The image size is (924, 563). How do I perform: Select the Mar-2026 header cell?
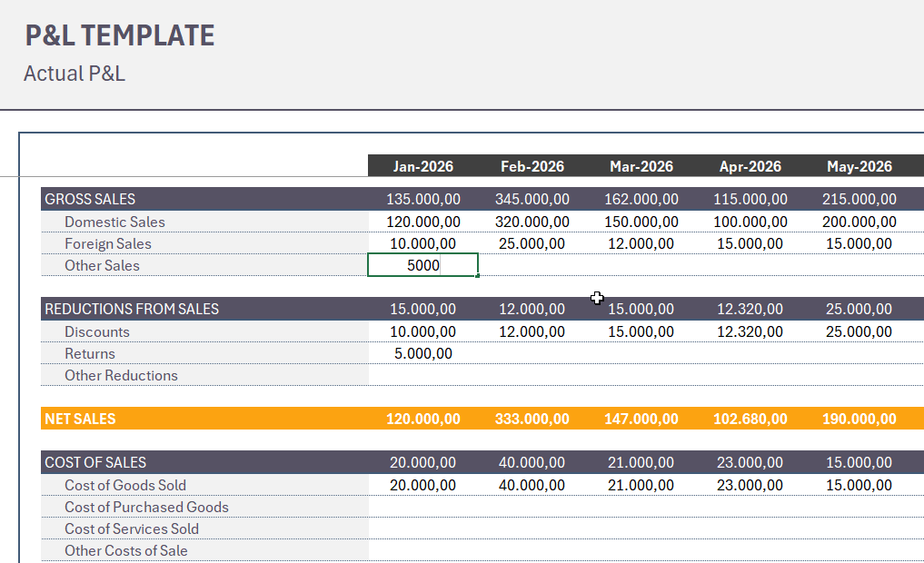click(x=641, y=166)
